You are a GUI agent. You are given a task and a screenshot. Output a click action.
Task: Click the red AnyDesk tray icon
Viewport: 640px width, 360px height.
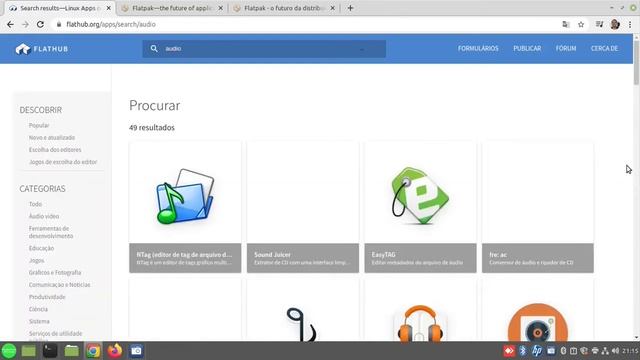coord(509,351)
